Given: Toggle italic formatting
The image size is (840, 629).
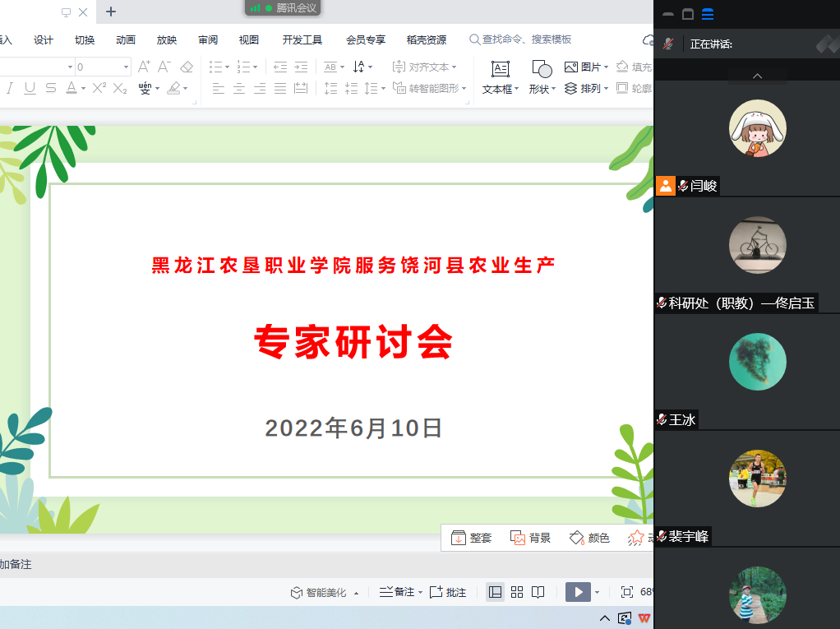Looking at the screenshot, I should [x=10, y=88].
